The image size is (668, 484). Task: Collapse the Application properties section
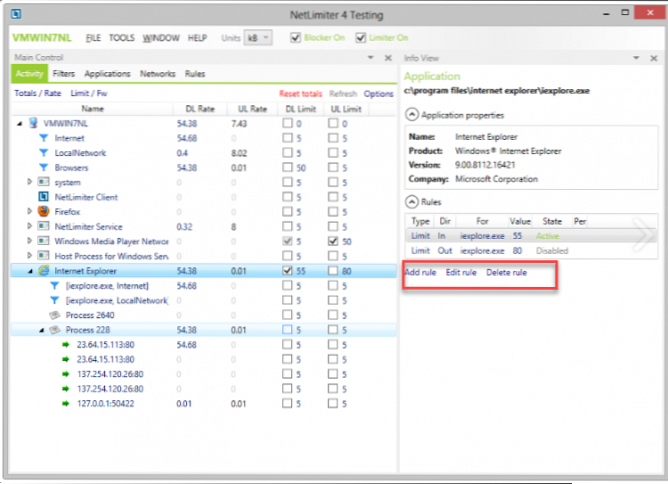411,115
